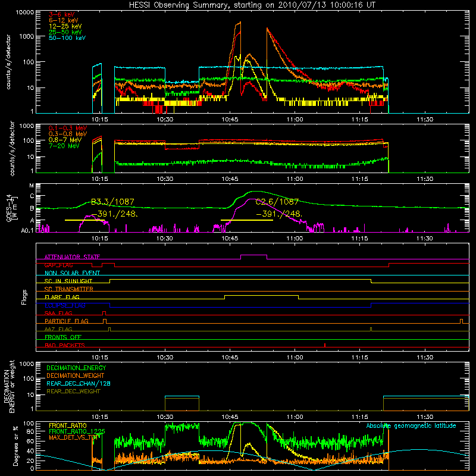476x476 pixels.
Task: Select the DECIMATION_ENERGY legend label
Action: tap(76, 368)
